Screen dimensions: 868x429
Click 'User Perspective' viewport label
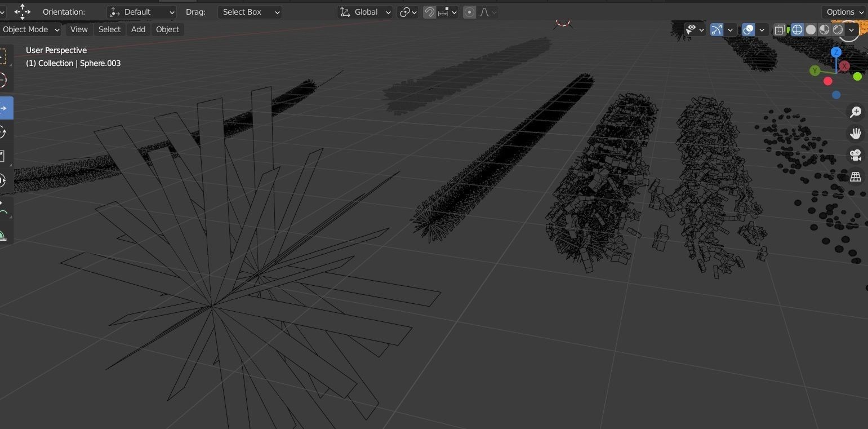click(x=56, y=50)
